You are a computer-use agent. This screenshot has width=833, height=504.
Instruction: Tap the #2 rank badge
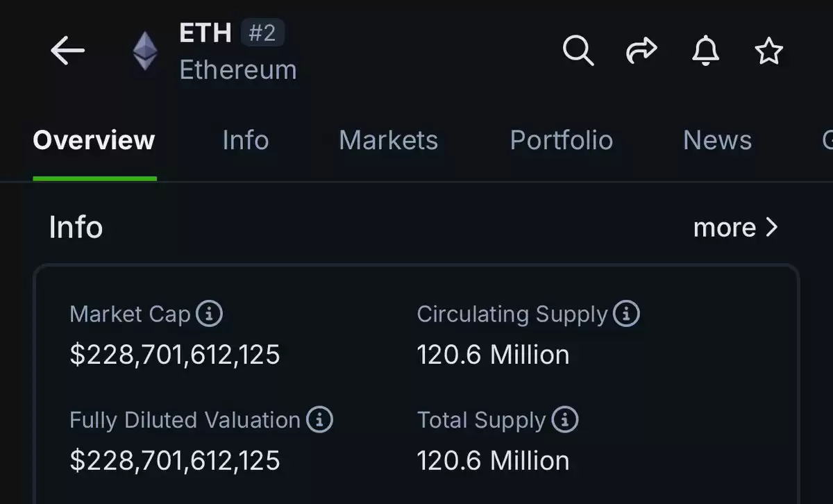coord(262,33)
